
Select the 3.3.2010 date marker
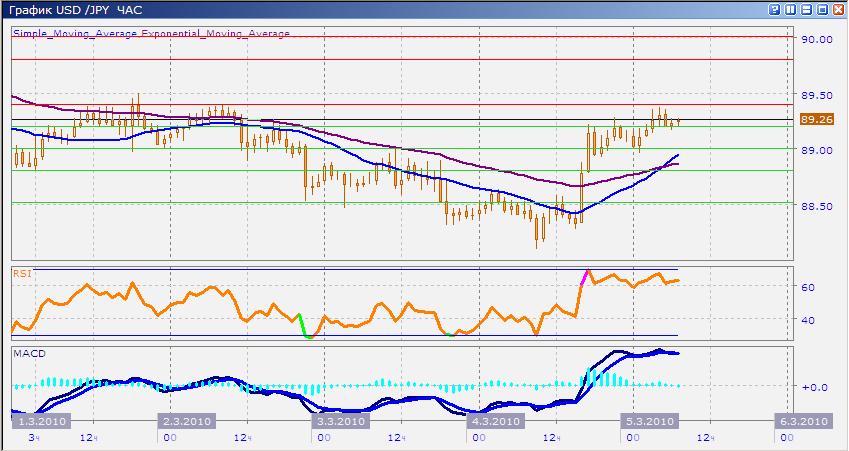click(x=339, y=421)
